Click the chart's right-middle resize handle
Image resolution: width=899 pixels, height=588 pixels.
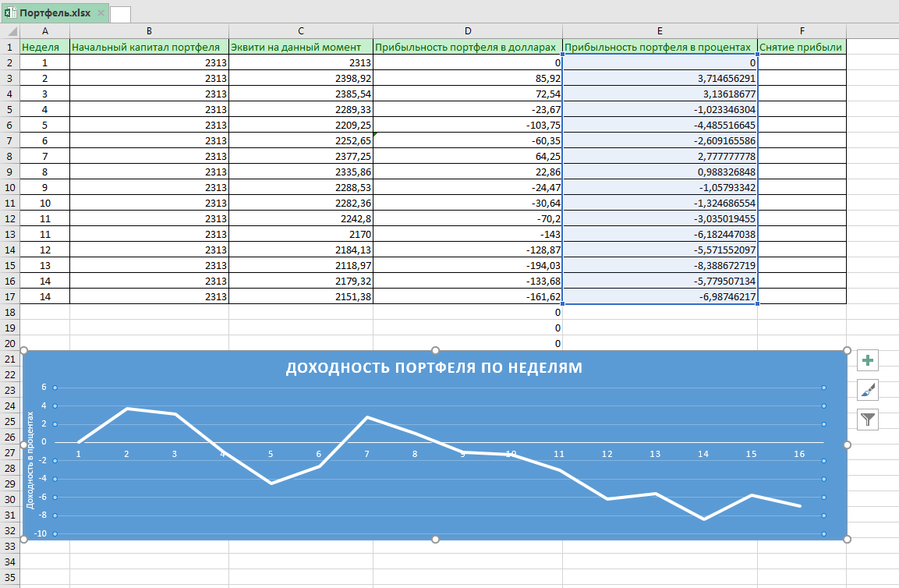[x=848, y=445]
